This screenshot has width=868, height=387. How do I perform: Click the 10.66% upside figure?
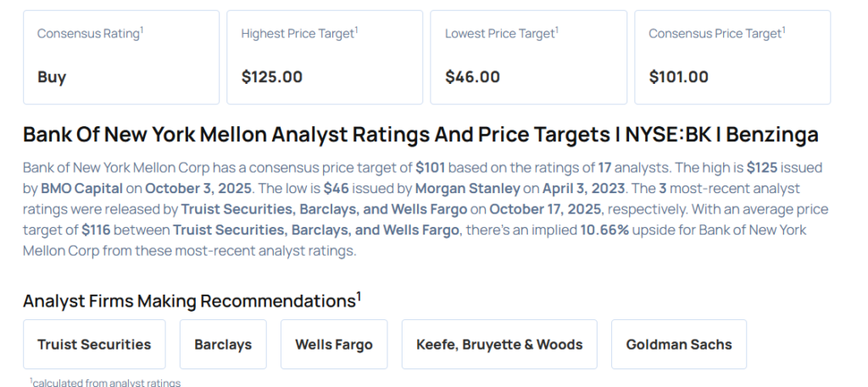click(x=604, y=230)
